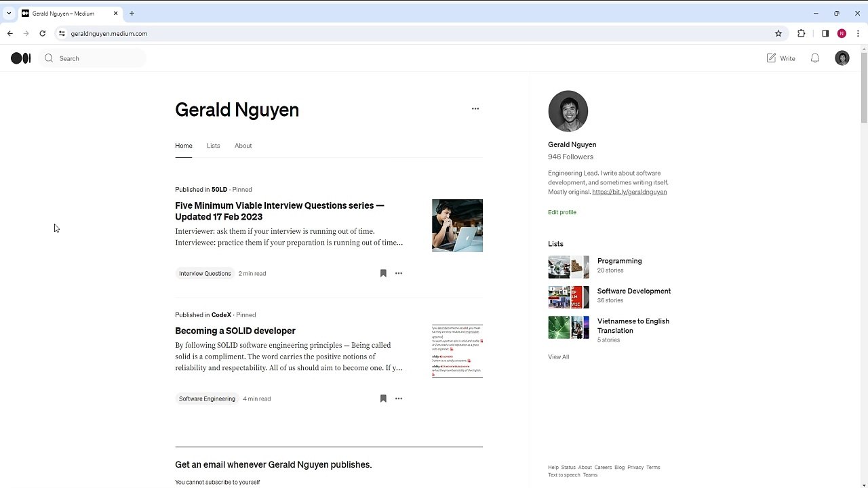Click Gerald Nguyen's large profile photo
Image resolution: width=868 pixels, height=488 pixels.
[x=568, y=111]
